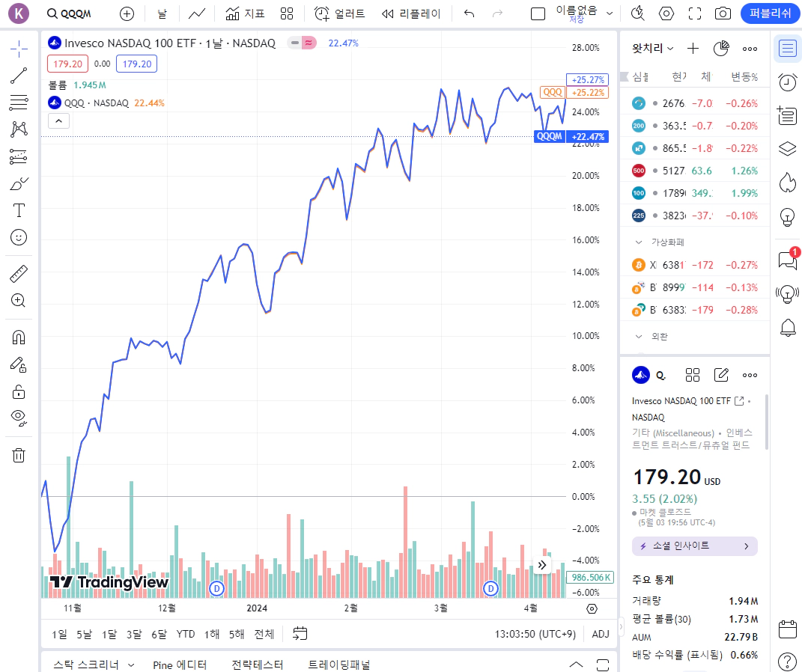Click the 얼러트 alert button
Image resolution: width=802 pixels, height=672 pixels.
[x=340, y=13]
